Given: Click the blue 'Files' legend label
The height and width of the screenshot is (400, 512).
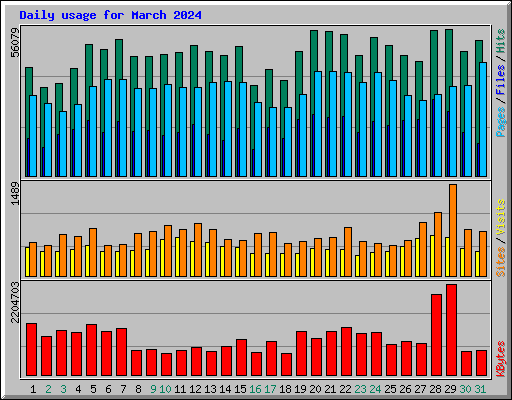Looking at the screenshot, I should (501, 80).
